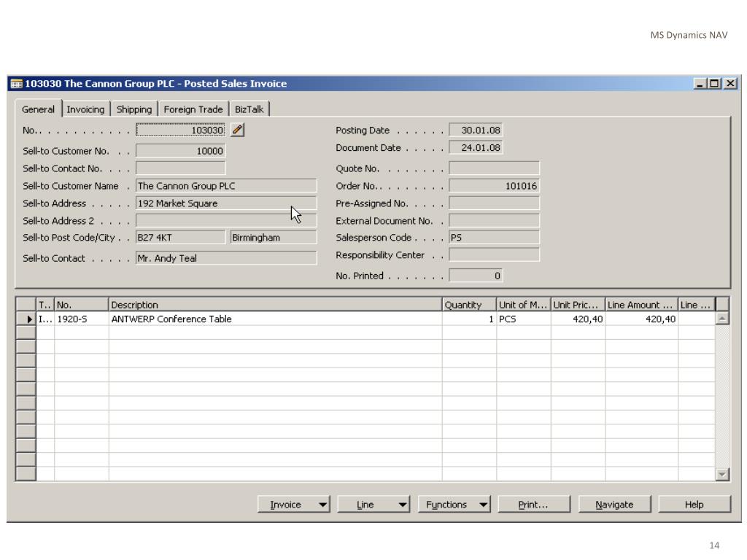Viewport: 747px width, 560px height.
Task: Focus the No. field showing 103030
Action: coord(181,130)
